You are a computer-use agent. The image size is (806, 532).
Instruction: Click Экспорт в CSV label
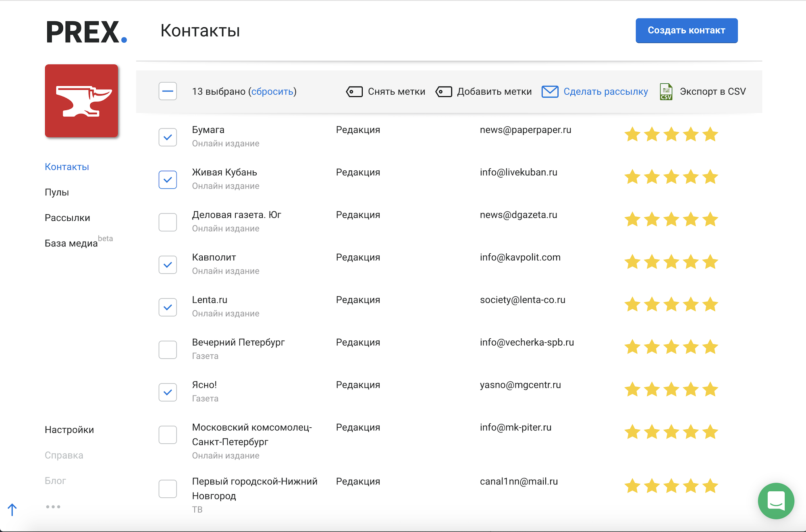point(713,92)
